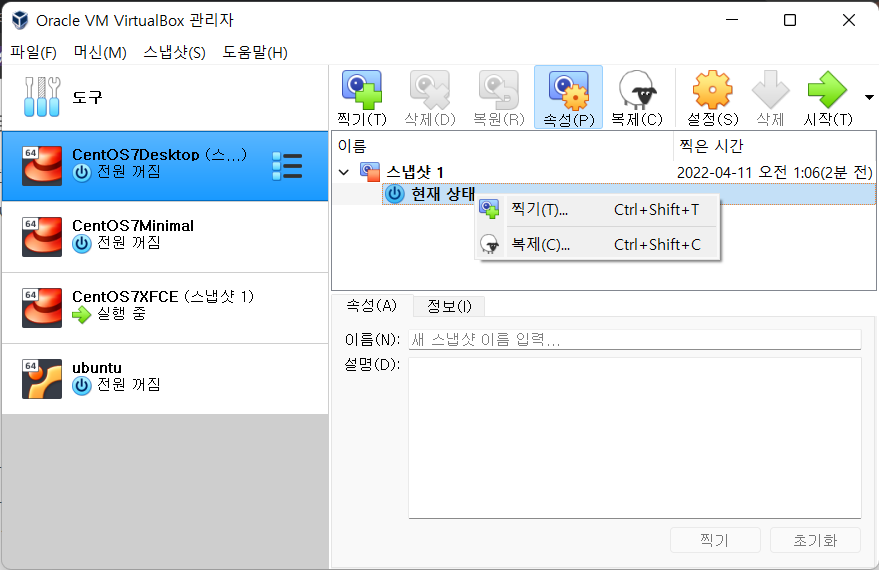879x570 pixels.
Task: Select the CentOS7XFCE virtual machine
Action: 165,308
